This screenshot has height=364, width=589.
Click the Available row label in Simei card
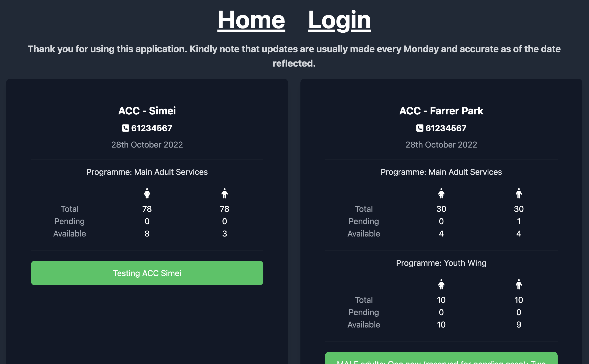69,234
